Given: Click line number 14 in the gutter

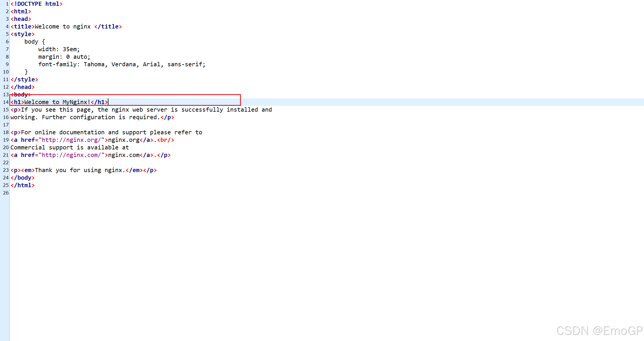Looking at the screenshot, I should (x=6, y=102).
